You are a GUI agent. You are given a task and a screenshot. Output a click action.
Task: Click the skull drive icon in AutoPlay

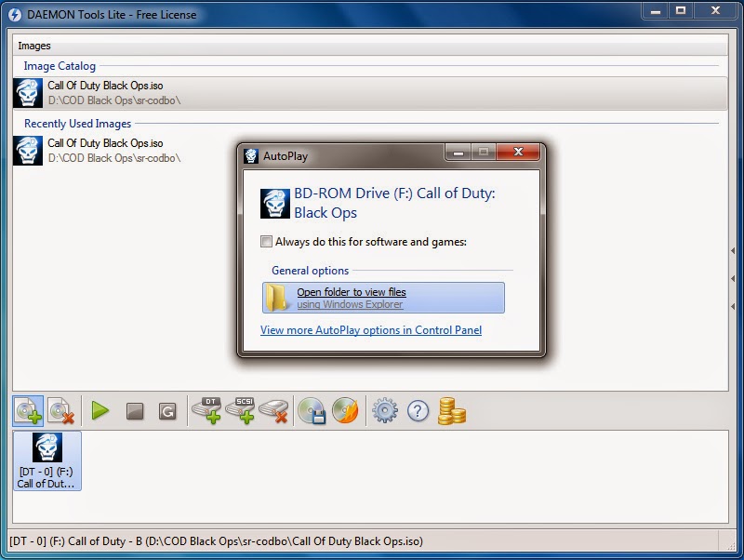pos(275,204)
